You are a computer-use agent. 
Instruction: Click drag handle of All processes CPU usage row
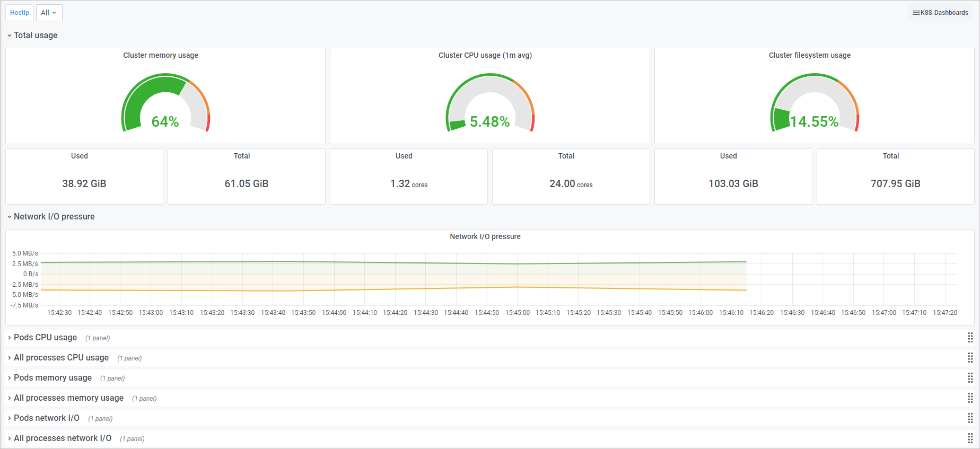point(970,358)
